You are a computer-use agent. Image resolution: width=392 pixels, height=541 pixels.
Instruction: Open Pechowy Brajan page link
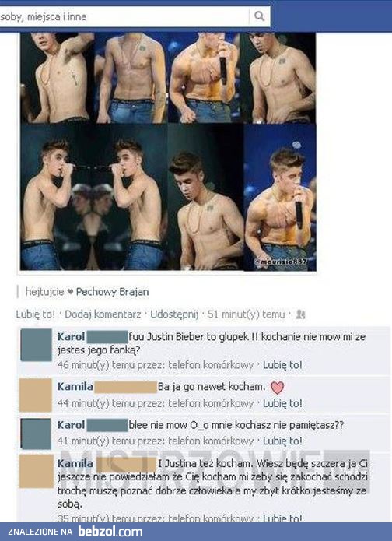coord(113,292)
